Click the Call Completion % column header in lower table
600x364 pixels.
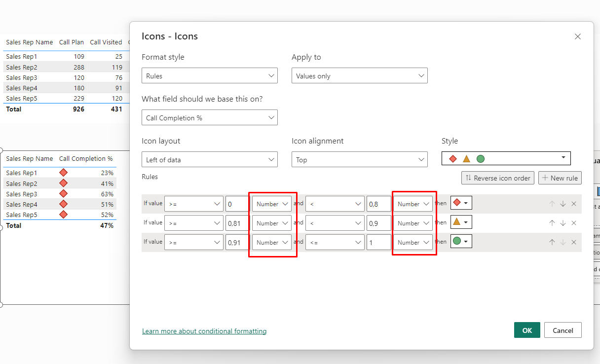[x=86, y=159]
